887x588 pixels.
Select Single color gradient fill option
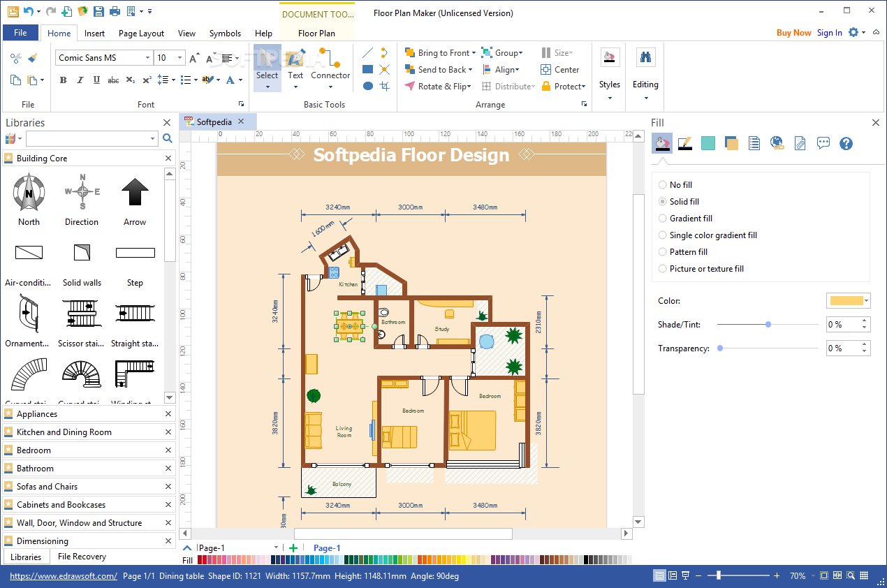pos(708,235)
